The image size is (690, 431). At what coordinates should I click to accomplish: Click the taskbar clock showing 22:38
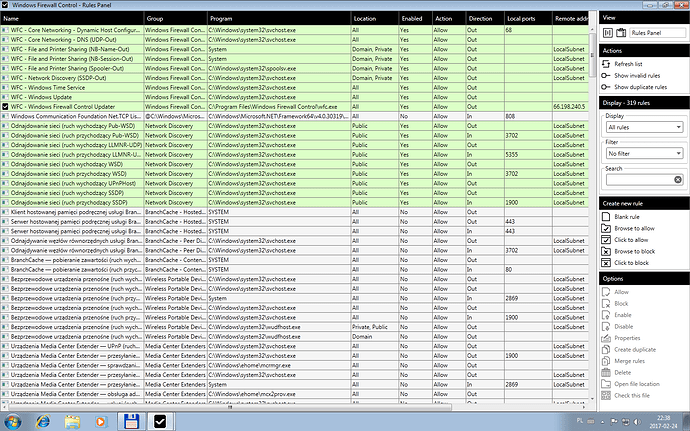664,421
